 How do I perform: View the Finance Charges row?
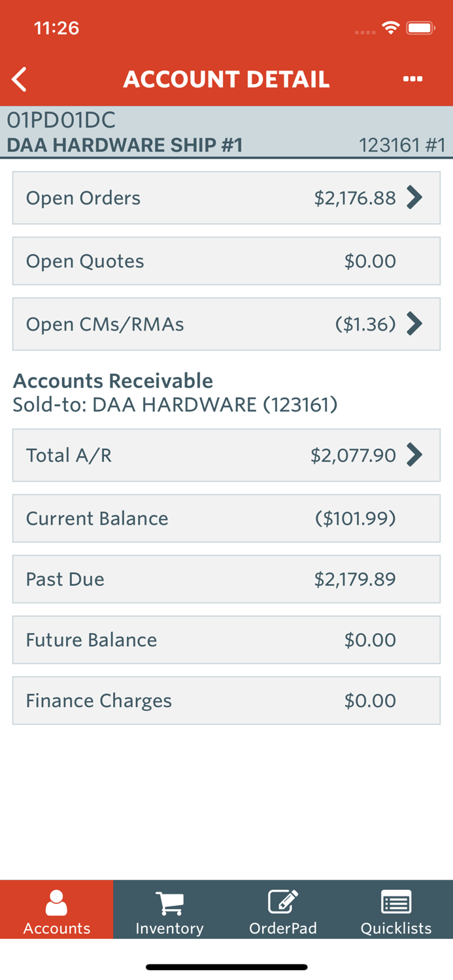[226, 700]
